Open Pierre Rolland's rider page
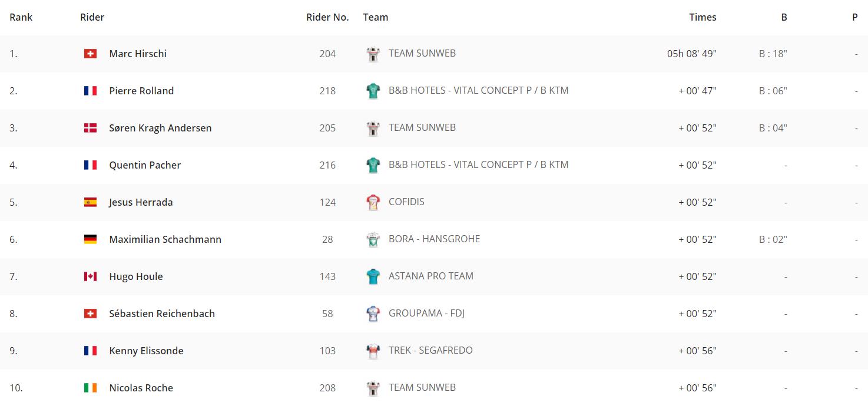868x412 pixels. (141, 91)
